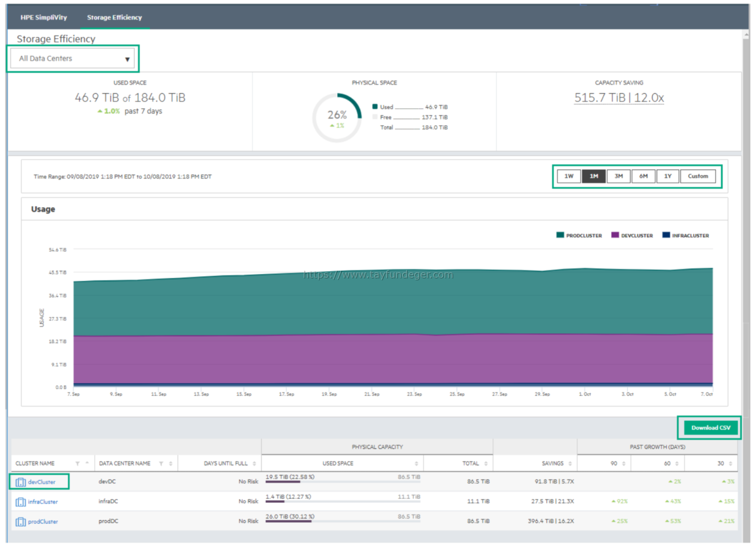The height and width of the screenshot is (550, 756).
Task: Click the DAYS UNTIL FULL sort icon
Action: point(254,463)
